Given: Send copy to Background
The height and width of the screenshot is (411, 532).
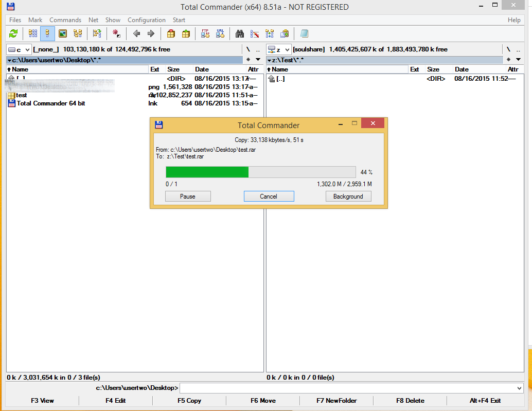Looking at the screenshot, I should click(x=348, y=196).
